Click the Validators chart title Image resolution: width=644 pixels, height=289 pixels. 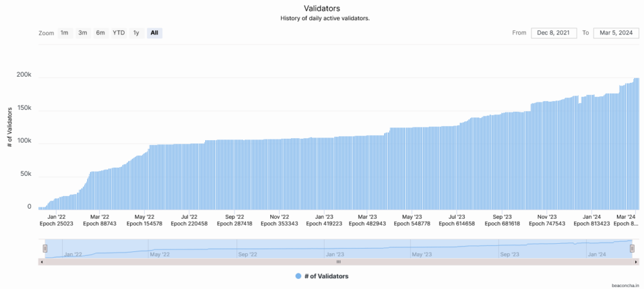pos(321,8)
